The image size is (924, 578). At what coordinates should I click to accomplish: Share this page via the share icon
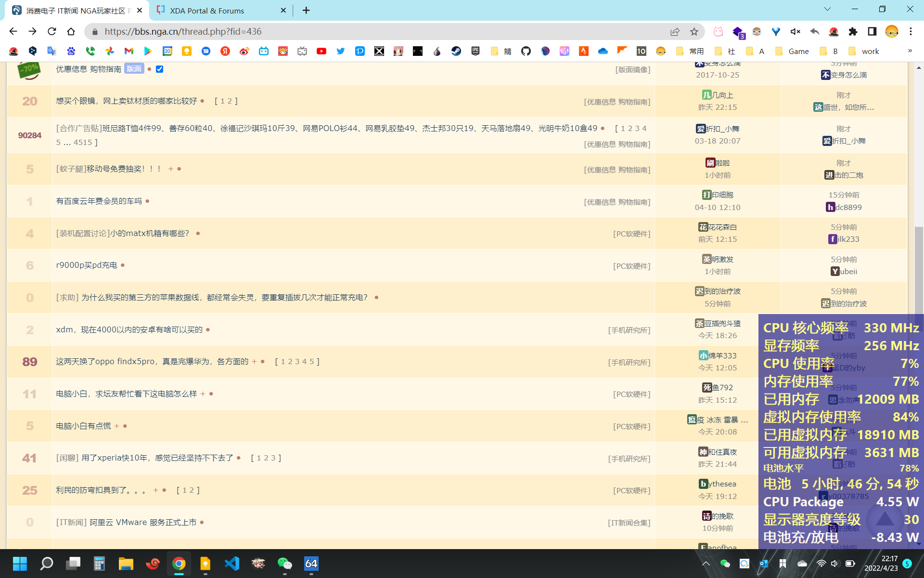point(675,31)
